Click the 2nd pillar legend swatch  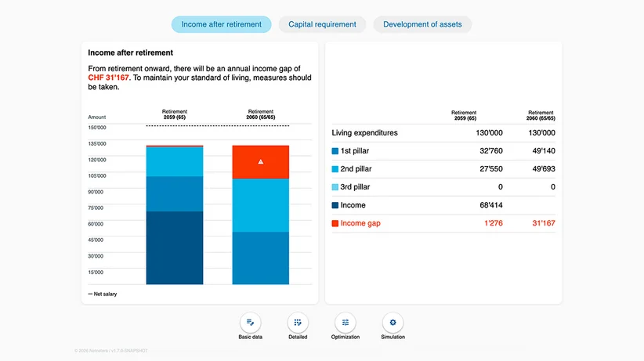pos(335,169)
